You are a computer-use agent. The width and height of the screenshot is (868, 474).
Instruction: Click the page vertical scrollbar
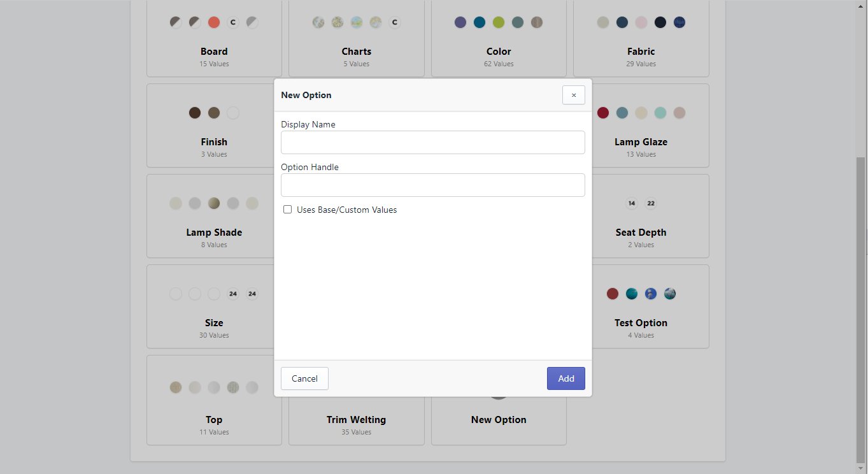(861, 306)
